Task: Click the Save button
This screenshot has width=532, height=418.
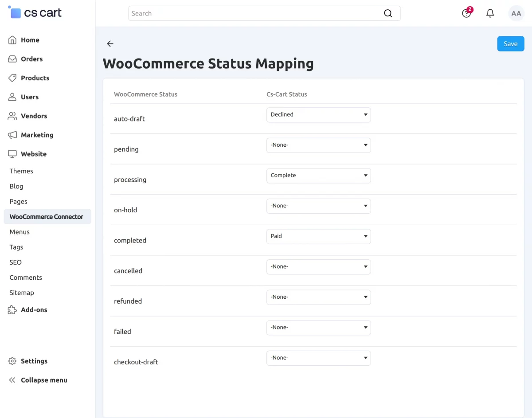Action: pos(511,44)
